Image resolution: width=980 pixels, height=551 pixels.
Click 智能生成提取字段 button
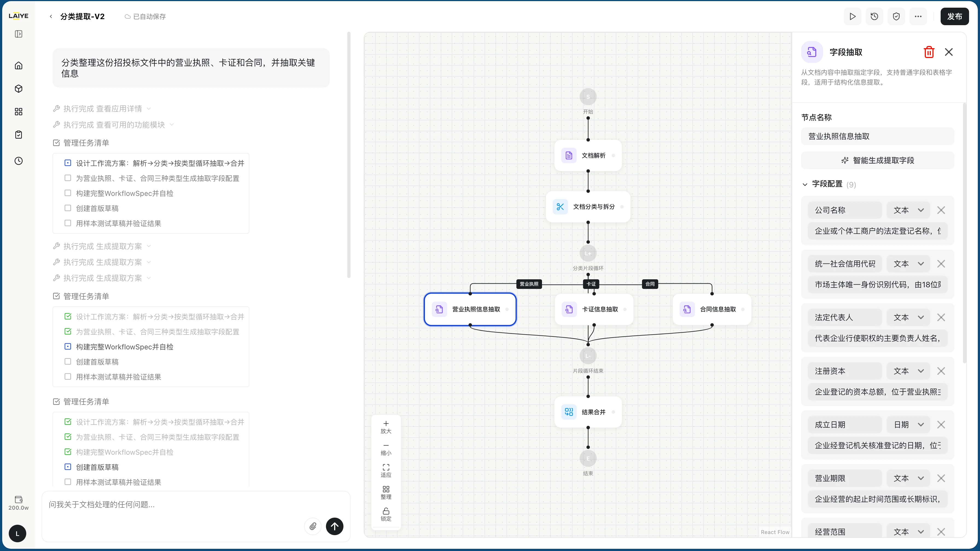tap(878, 160)
